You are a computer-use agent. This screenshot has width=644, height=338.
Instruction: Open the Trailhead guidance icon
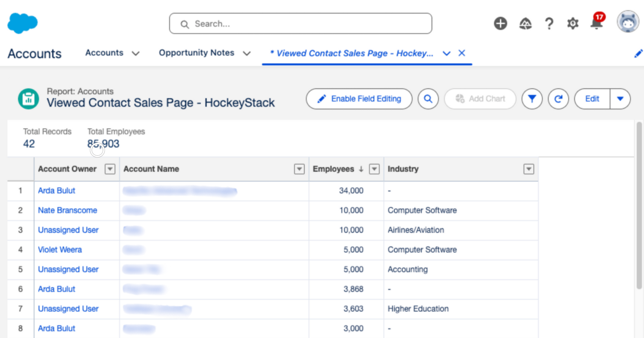[x=525, y=24]
